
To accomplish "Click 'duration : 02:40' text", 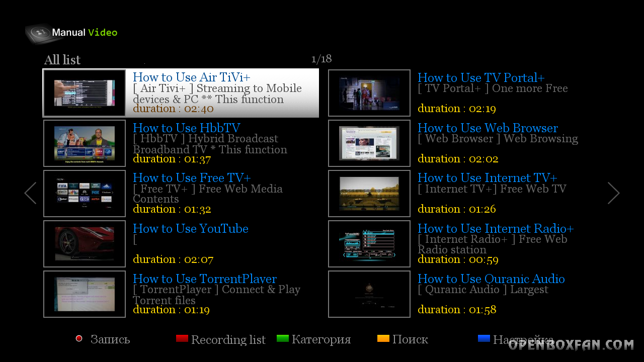I will coord(173,109).
